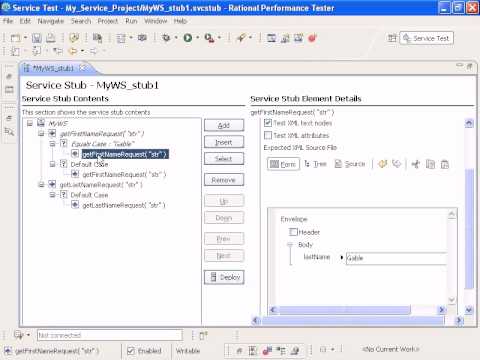Click the Not connected input field
The height and width of the screenshot is (360, 480).
click(110, 335)
